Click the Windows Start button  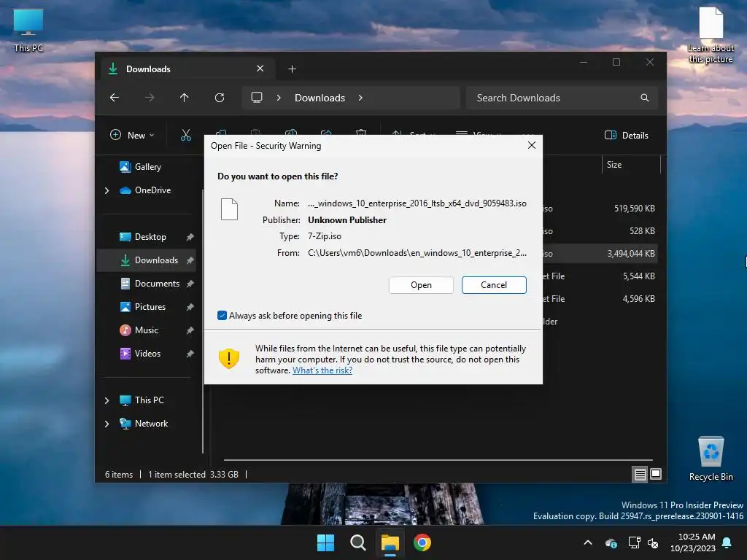[326, 542]
